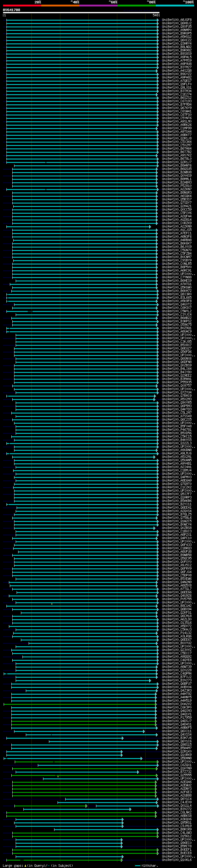Pick the UniRef100_B3V272 hit
Viewport: 197px width, 868px height.
click(x=177, y=809)
